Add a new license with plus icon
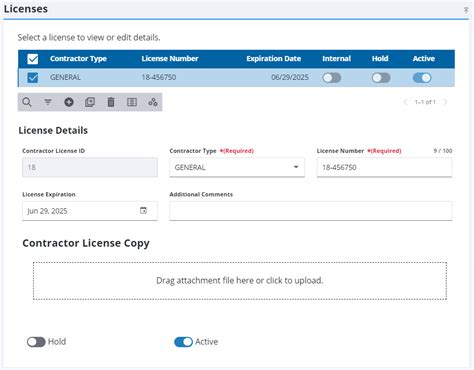Viewport: 474px width, 370px height. (69, 102)
